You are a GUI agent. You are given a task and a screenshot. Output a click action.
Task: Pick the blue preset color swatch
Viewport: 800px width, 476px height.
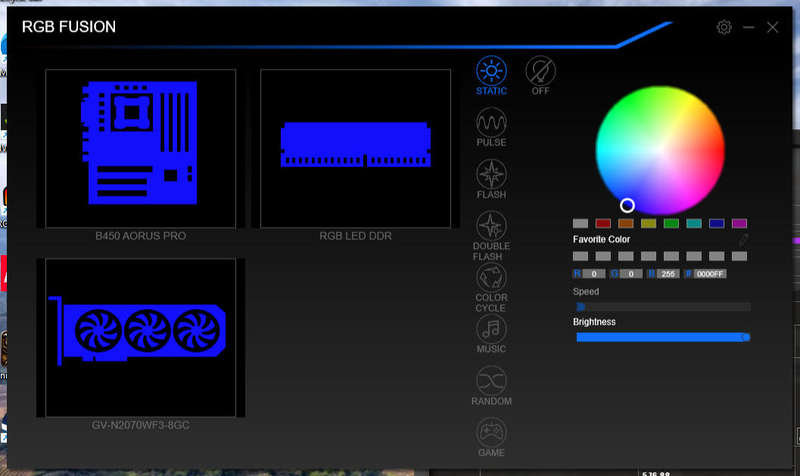pos(716,223)
